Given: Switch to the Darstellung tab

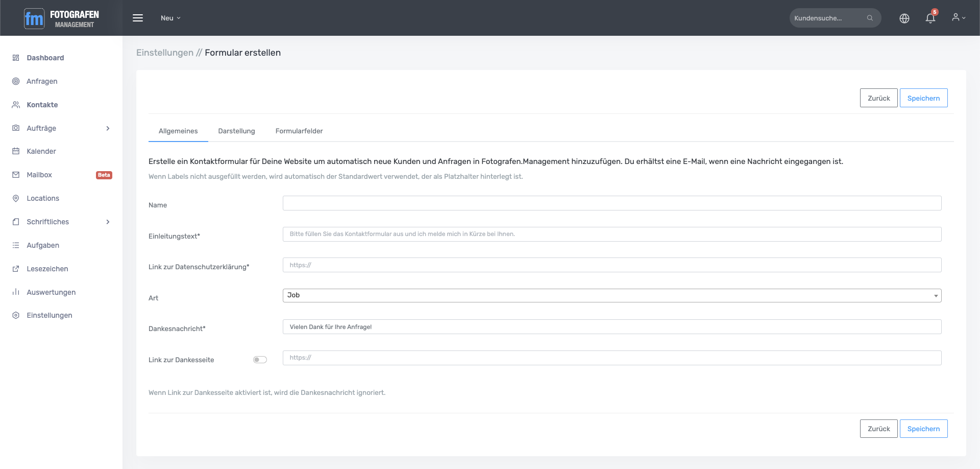Looking at the screenshot, I should [236, 131].
